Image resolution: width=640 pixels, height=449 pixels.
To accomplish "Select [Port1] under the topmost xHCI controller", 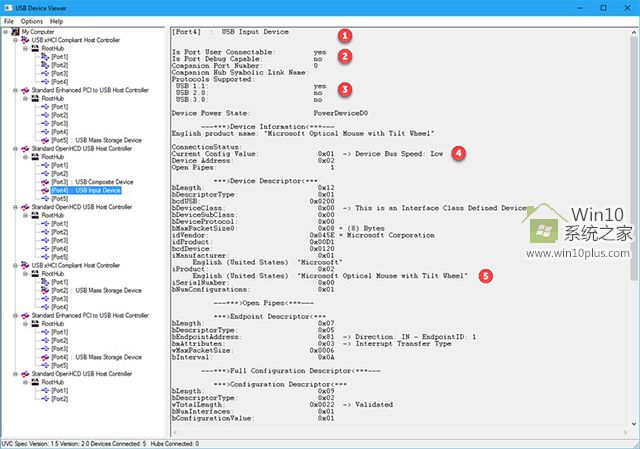I will [60, 57].
